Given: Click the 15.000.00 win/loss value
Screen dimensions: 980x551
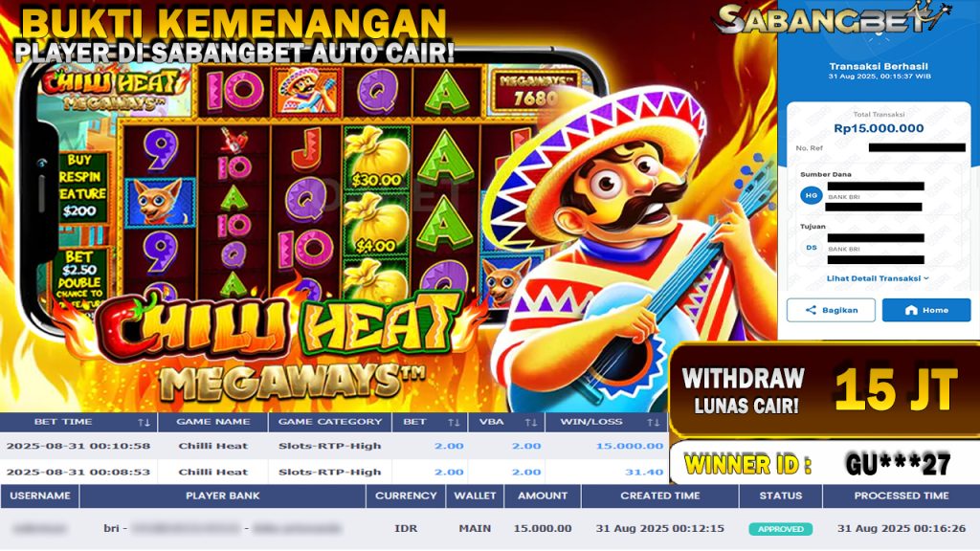Looking at the screenshot, I should click(x=630, y=446).
